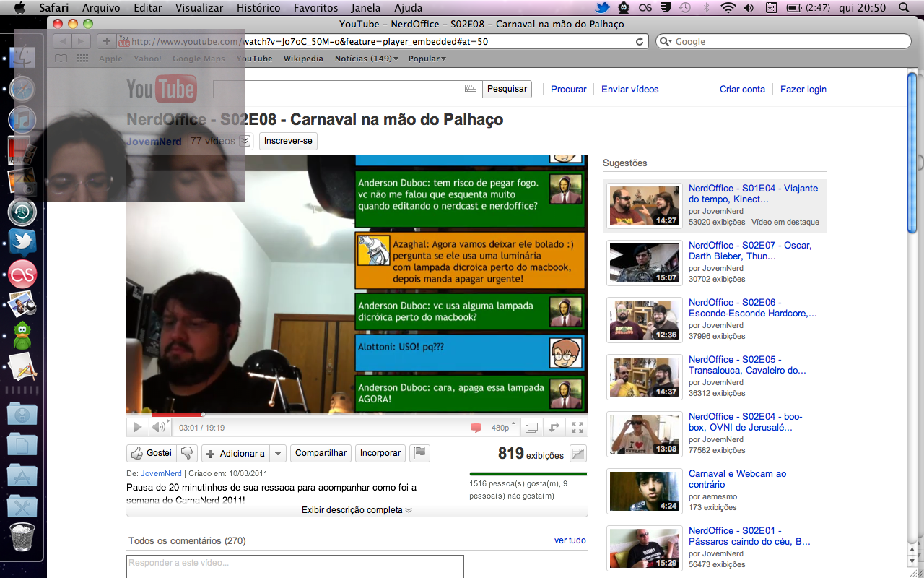Open the Histórico menu

(x=258, y=8)
